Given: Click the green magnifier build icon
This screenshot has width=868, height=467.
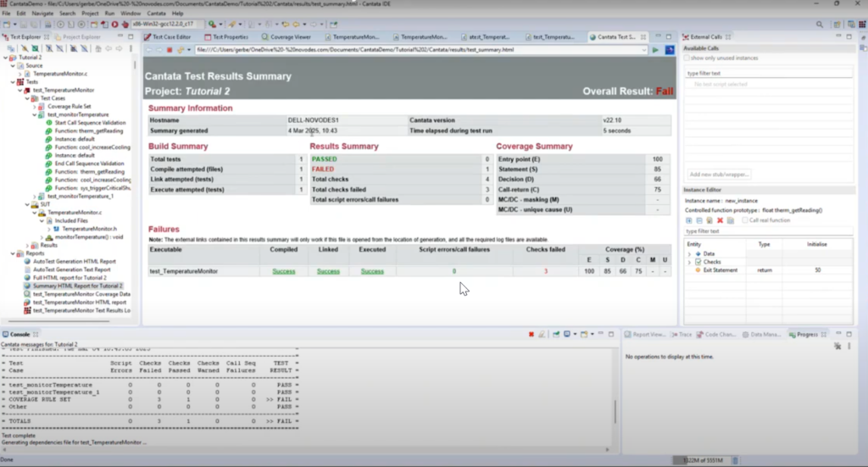Looking at the screenshot, I should [x=211, y=25].
